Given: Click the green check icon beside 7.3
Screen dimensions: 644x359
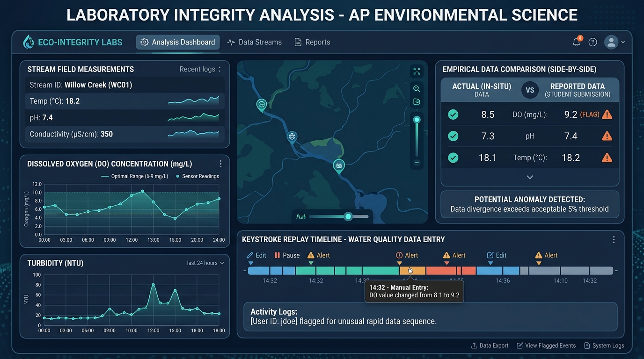Looking at the screenshot, I should [453, 136].
